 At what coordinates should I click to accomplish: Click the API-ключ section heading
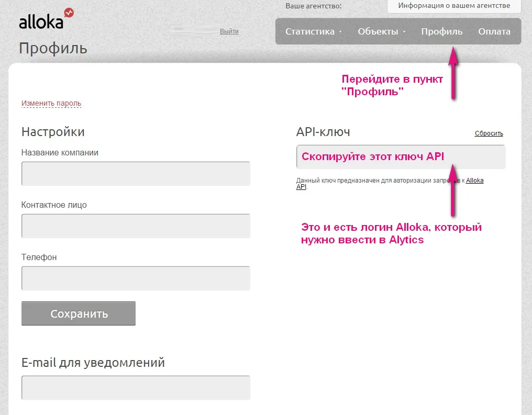tap(323, 132)
